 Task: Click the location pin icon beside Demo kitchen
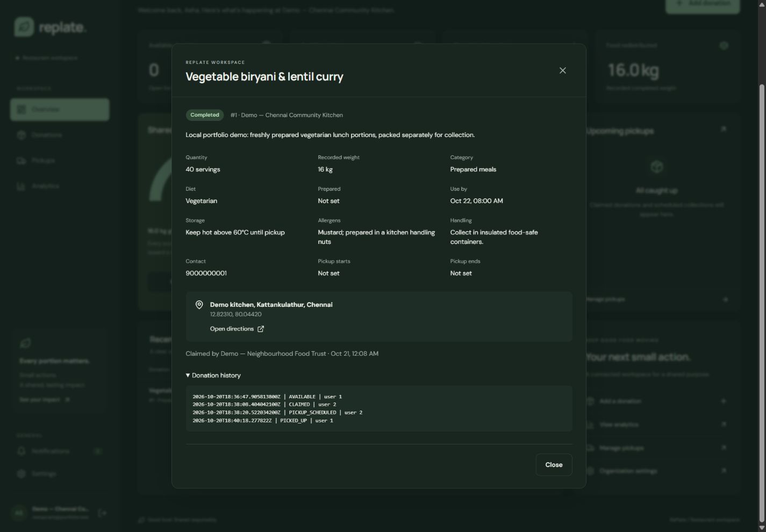pyautogui.click(x=199, y=305)
